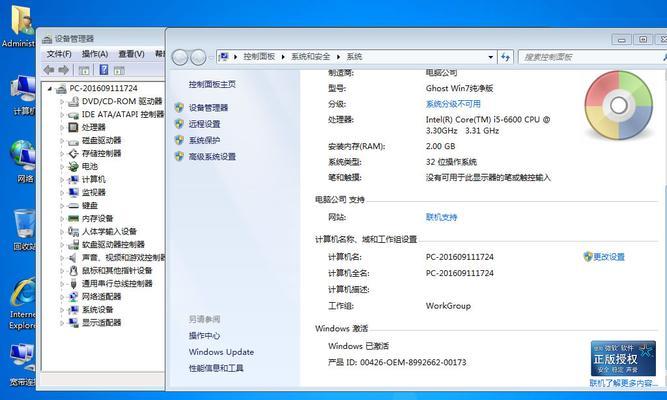Click the 控制面板 breadcrumb item
Viewport: 667px width, 400px height.
point(259,57)
